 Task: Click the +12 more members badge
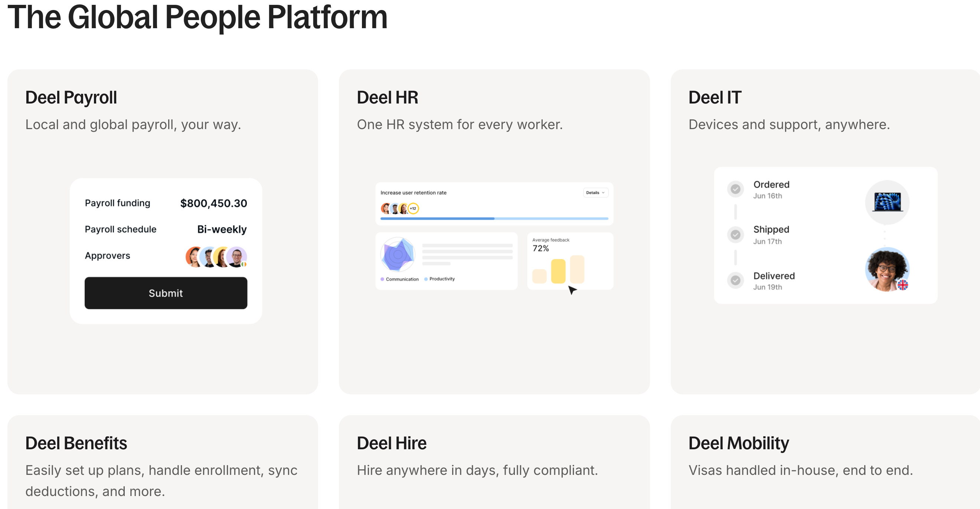[413, 208]
